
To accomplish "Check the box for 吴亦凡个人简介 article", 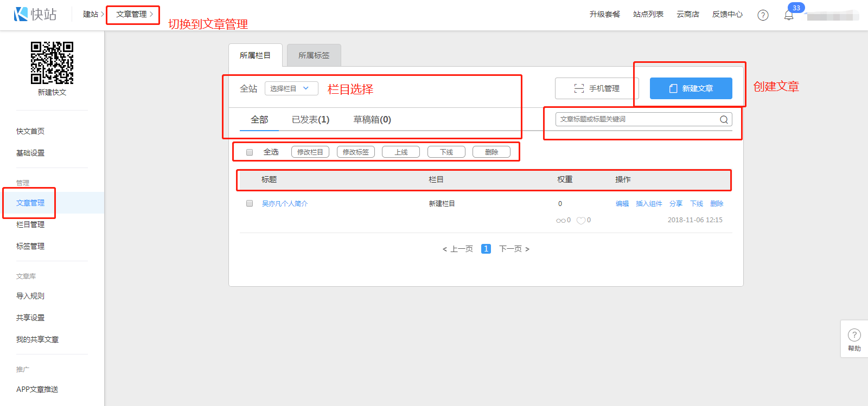I will pos(250,204).
